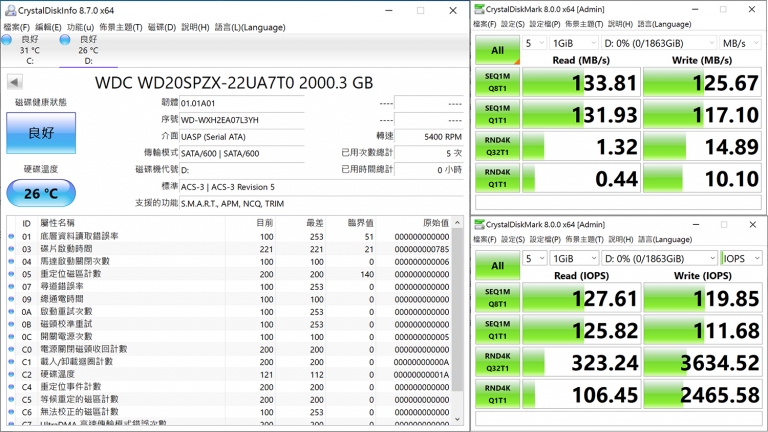Click status dot for attribute 01 row
Viewport: 768px width, 432px height.
[11, 237]
